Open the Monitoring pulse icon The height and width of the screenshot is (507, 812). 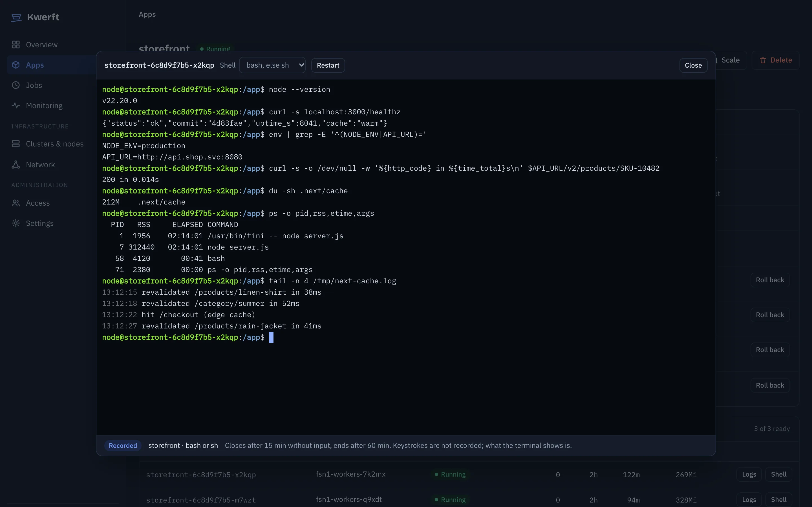point(16,105)
